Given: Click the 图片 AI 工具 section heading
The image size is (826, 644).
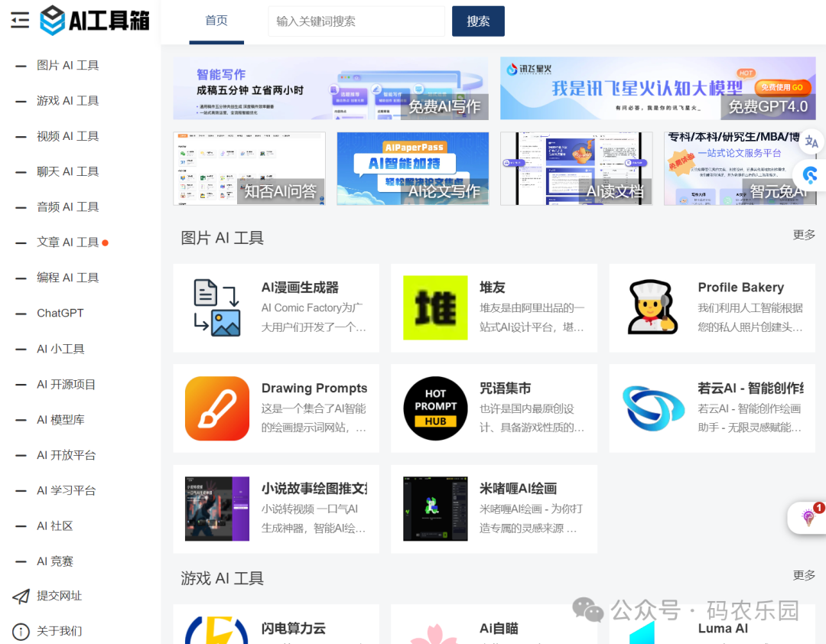Looking at the screenshot, I should tap(223, 238).
